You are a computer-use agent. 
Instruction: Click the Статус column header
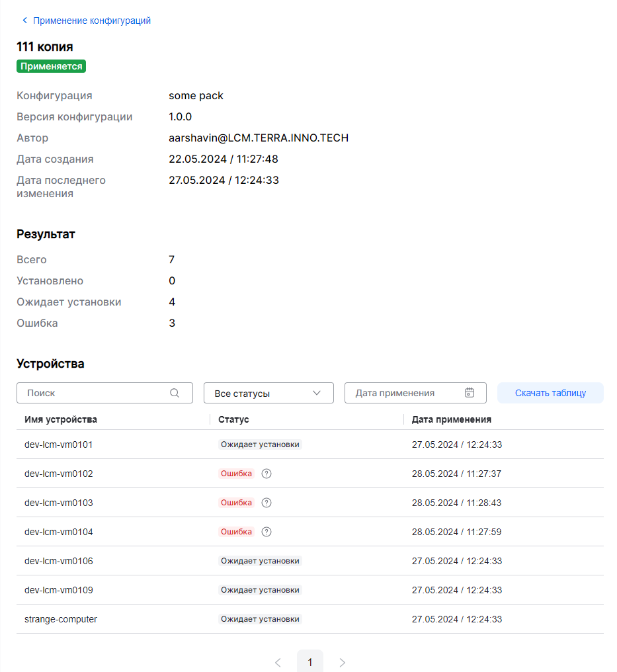click(x=233, y=419)
